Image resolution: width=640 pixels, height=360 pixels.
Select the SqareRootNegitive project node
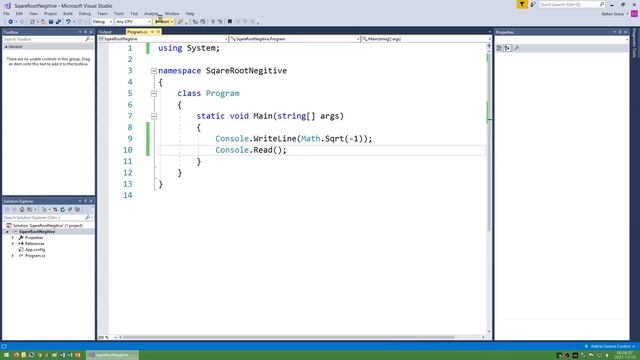coord(37,231)
